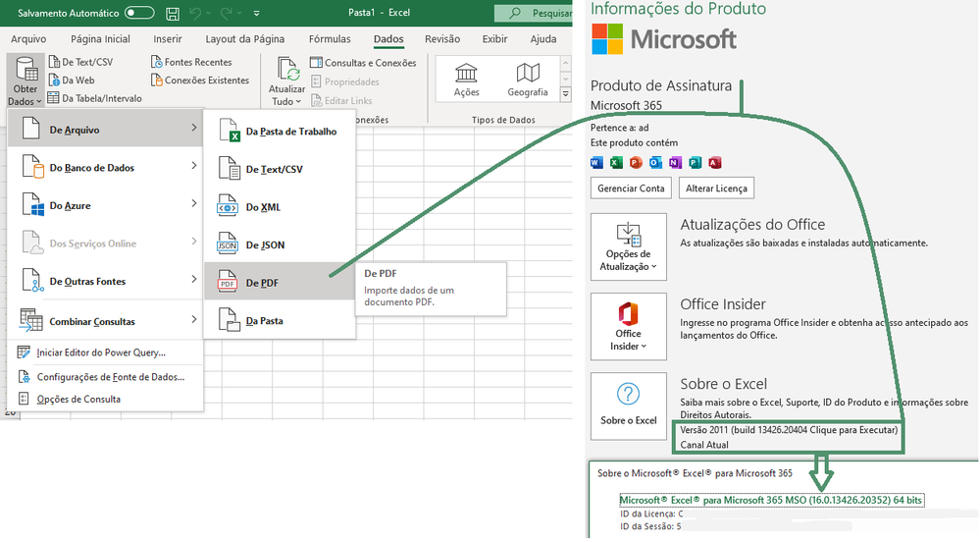This screenshot has height=542, width=980.
Task: Click Consultas e Conexões
Action: pyautogui.click(x=364, y=63)
